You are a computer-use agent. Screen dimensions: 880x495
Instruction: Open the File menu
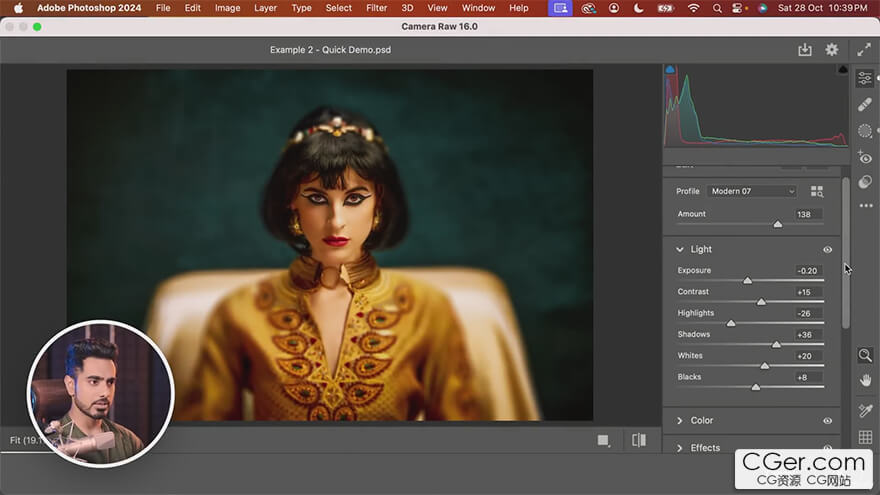[x=163, y=8]
